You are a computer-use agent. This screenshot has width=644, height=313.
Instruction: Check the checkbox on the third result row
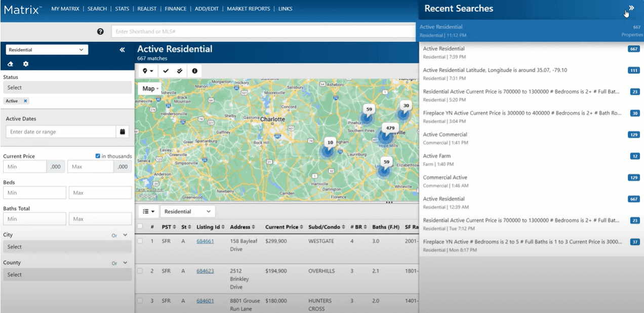(140, 301)
